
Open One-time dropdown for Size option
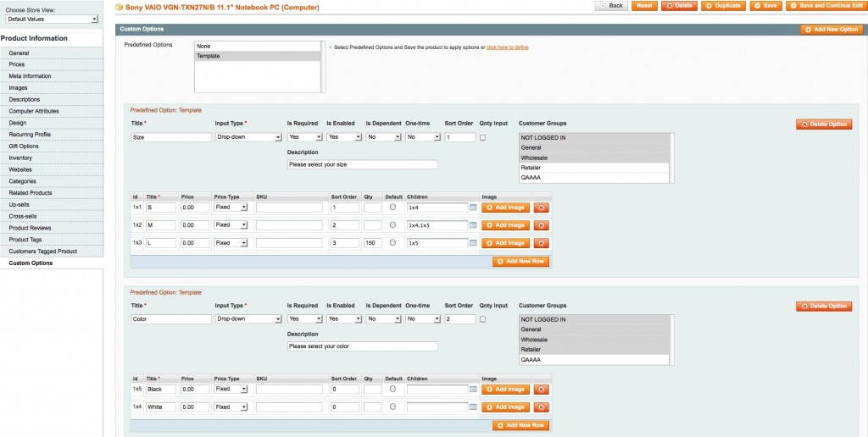click(423, 137)
